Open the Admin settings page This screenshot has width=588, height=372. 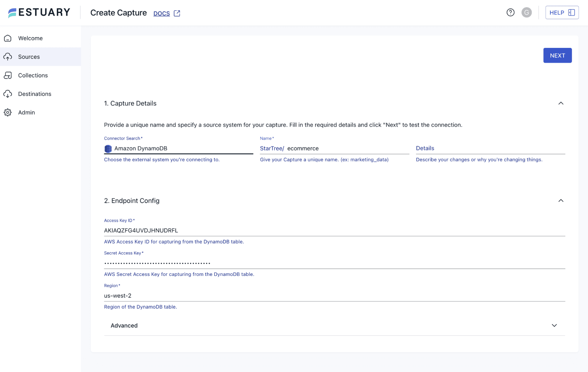click(26, 112)
